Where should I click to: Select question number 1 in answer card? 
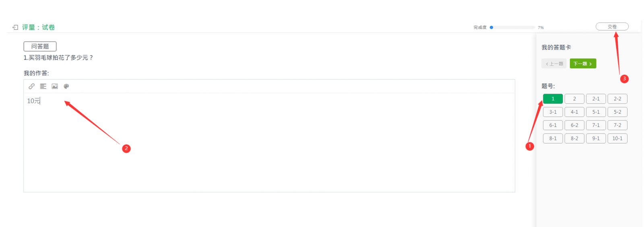[553, 99]
